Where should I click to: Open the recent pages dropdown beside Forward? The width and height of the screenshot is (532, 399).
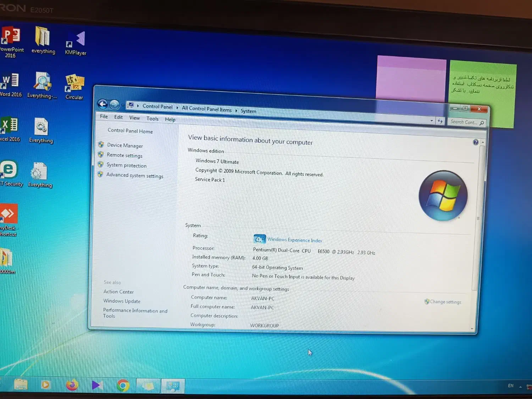click(123, 105)
